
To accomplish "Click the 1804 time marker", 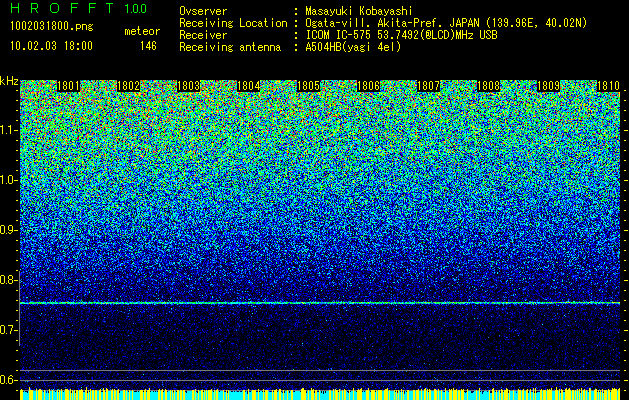I will (x=249, y=86).
